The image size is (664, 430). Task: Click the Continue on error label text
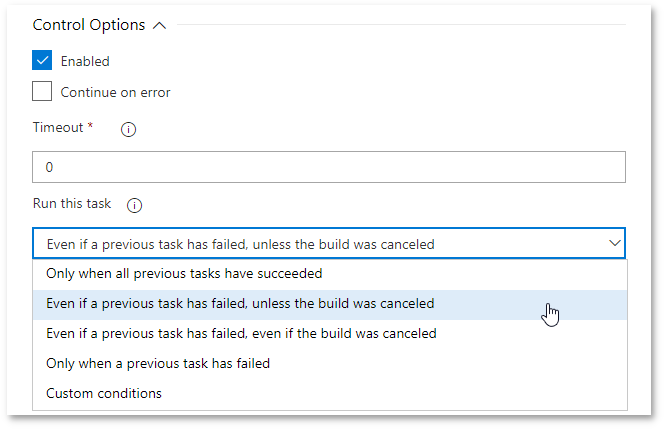(115, 92)
